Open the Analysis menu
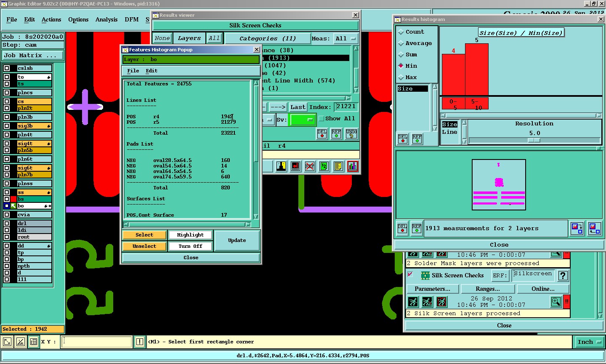The width and height of the screenshot is (606, 364). click(x=106, y=20)
